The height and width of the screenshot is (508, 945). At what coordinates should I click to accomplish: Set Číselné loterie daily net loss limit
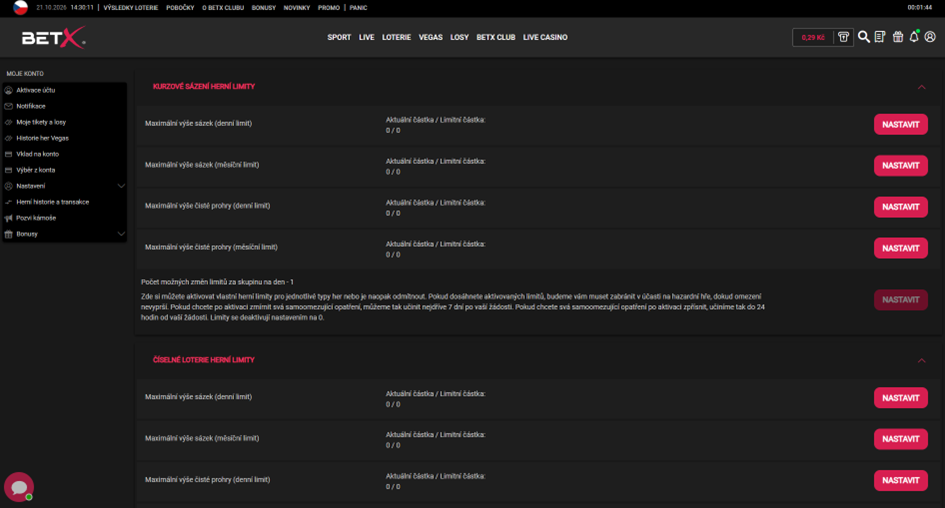[x=900, y=480]
